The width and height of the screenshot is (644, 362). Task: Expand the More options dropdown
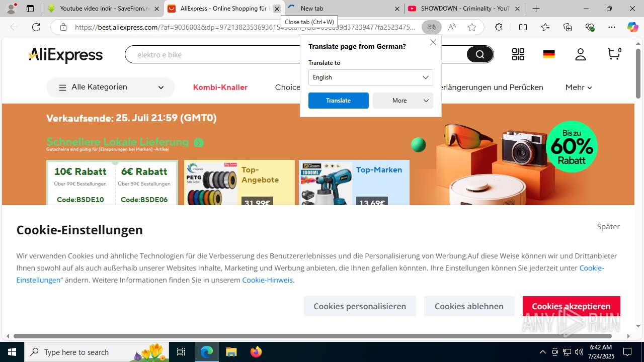(403, 101)
